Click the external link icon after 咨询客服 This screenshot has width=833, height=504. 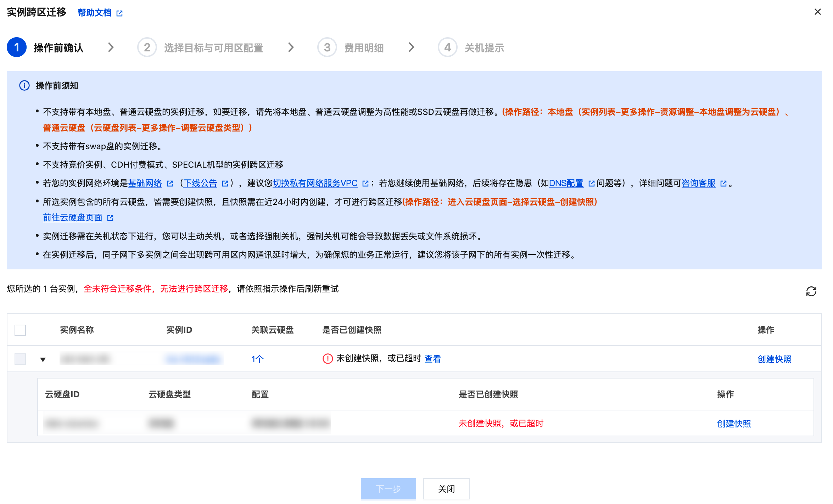(x=723, y=184)
